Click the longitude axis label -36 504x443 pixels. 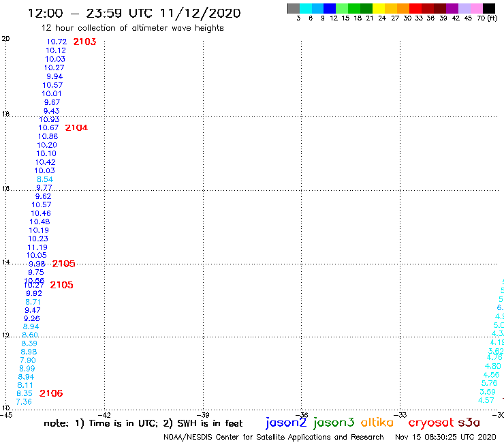coord(302,415)
